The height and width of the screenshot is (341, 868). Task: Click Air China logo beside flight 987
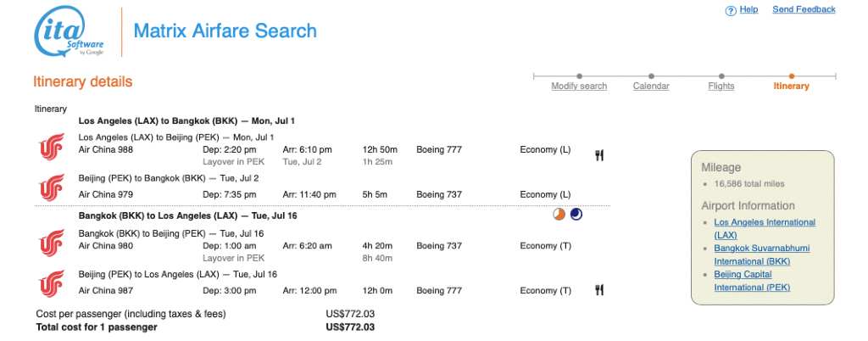[x=52, y=283]
